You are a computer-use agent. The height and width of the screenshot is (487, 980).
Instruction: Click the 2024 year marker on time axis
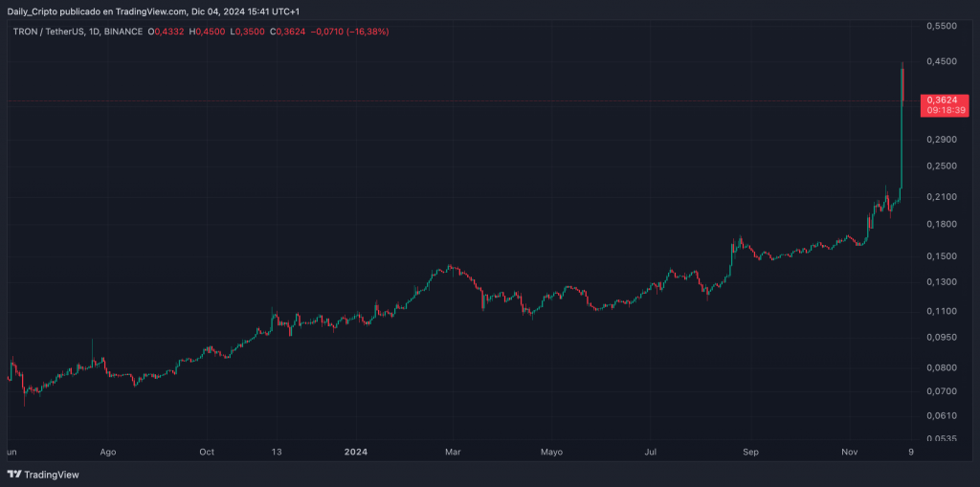[x=356, y=452]
